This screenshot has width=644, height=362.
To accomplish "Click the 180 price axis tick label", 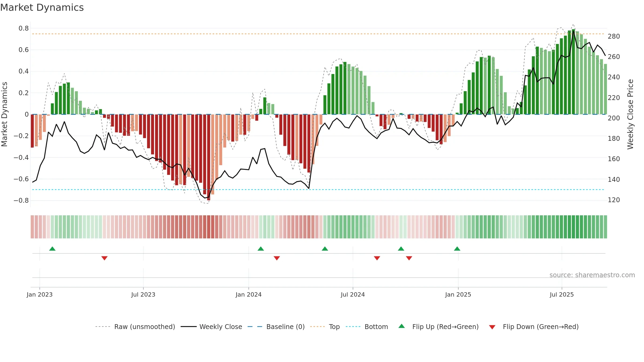I will [614, 139].
